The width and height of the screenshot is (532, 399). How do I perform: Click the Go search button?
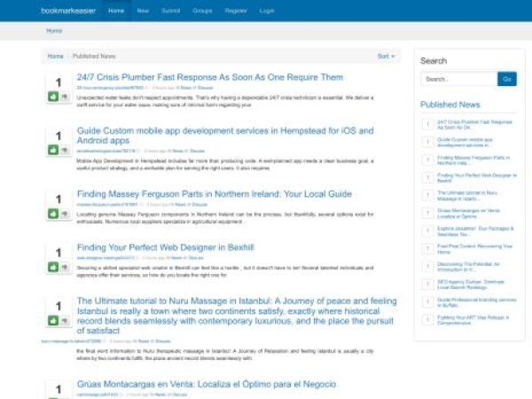click(507, 79)
